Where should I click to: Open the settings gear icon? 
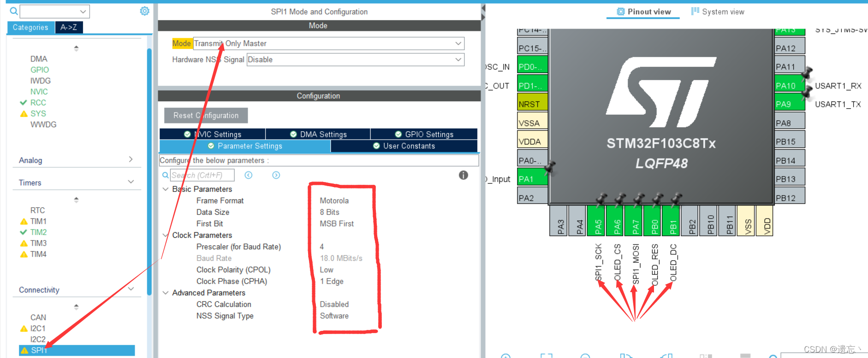coord(144,11)
